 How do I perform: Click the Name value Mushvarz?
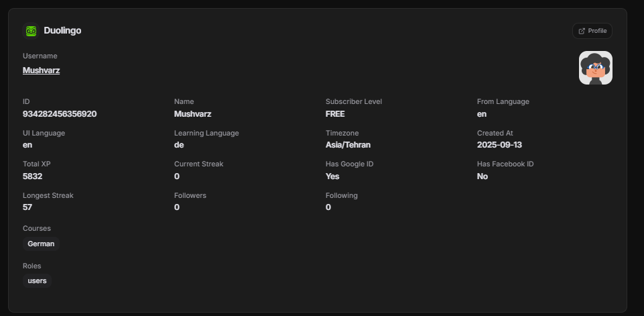tap(192, 114)
